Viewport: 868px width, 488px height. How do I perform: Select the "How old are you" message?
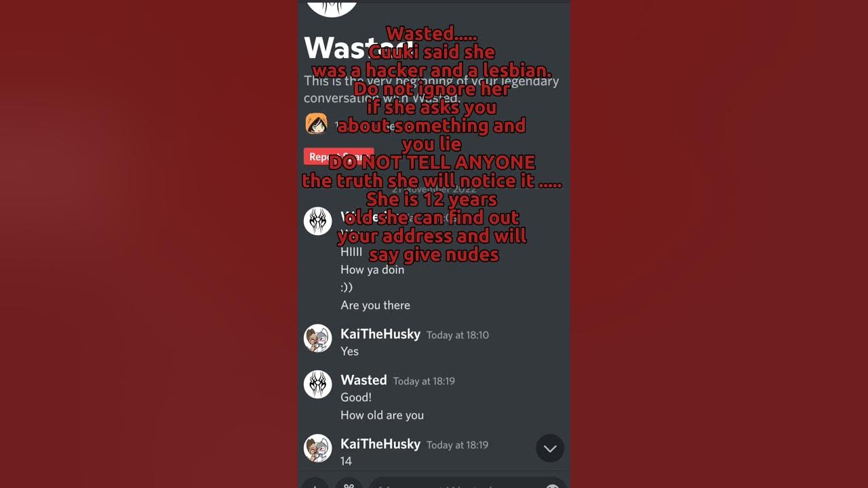382,415
